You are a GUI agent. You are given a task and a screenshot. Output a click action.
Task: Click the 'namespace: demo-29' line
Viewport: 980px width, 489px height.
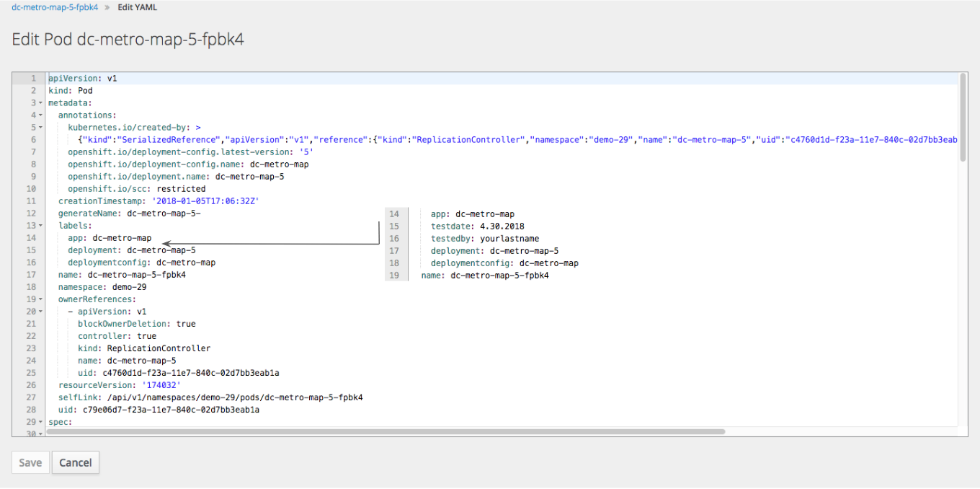[x=102, y=287]
